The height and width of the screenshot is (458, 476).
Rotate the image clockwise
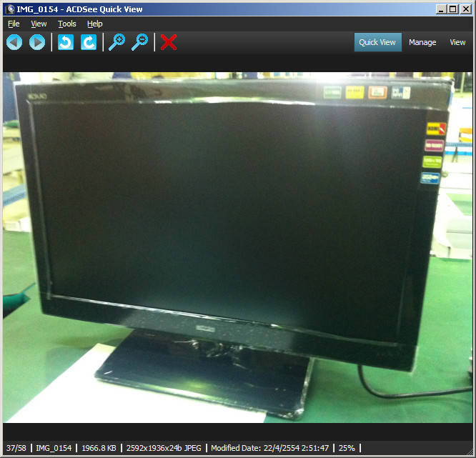tap(89, 42)
